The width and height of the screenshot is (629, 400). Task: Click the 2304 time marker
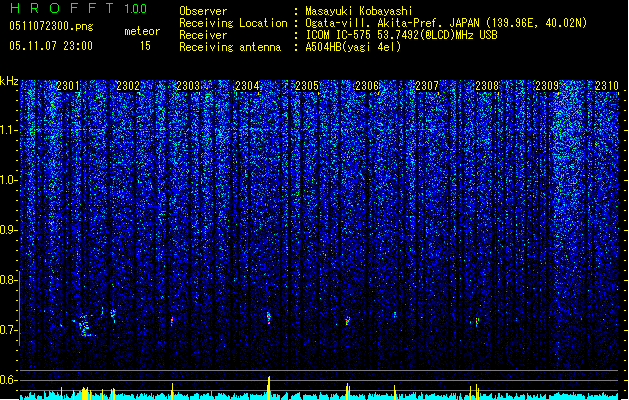[247, 86]
